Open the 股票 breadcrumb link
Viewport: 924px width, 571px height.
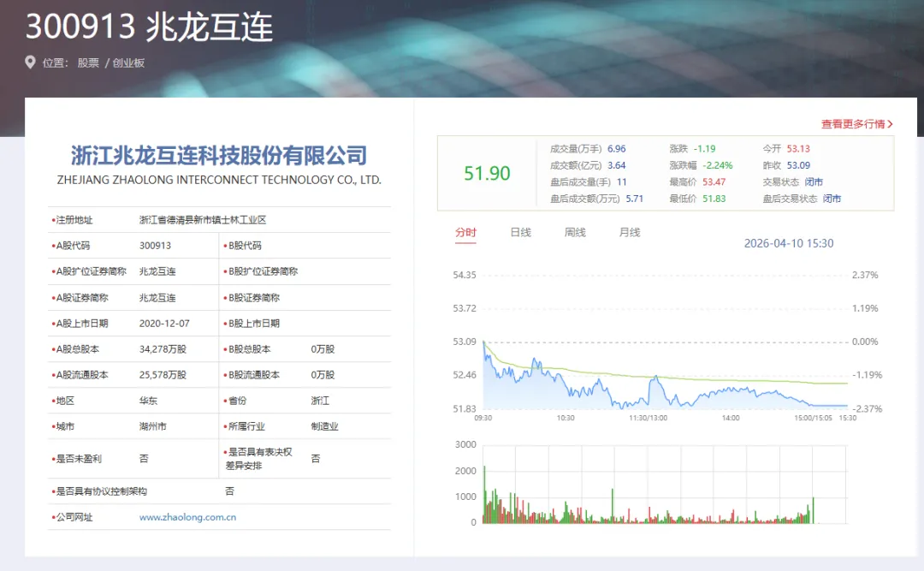[x=88, y=63]
